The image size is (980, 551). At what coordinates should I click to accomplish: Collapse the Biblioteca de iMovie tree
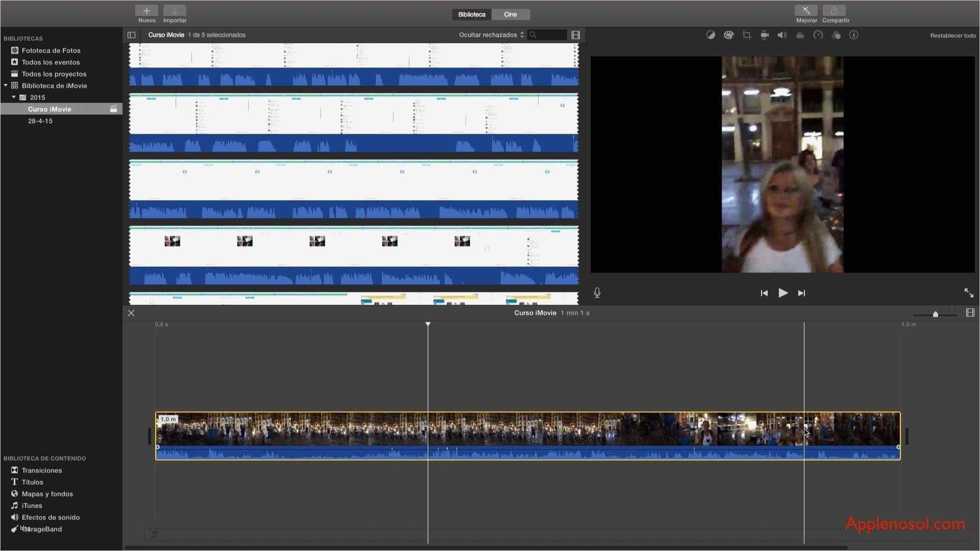(7, 85)
